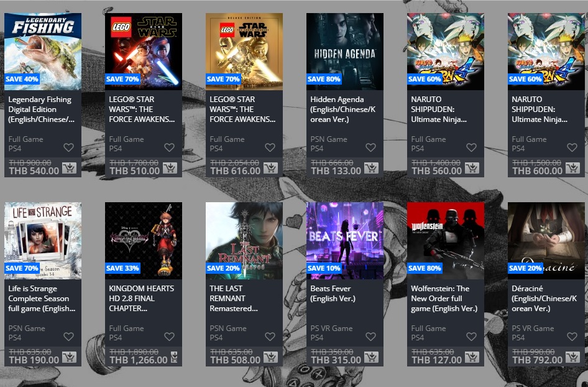The image size is (588, 387).
Task: Toggle wishlist heart for Déraciné
Action: (x=572, y=337)
